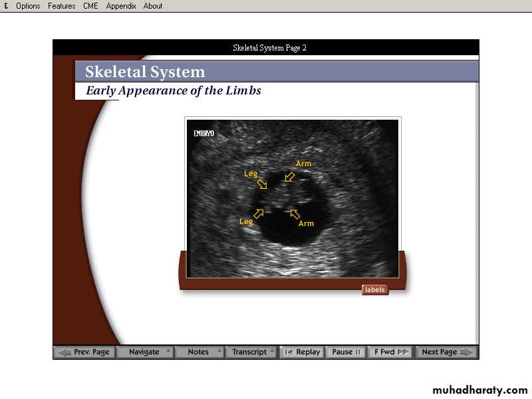Go back with the Prev. Page button
Viewport: 532px width, 399px height.
84,352
